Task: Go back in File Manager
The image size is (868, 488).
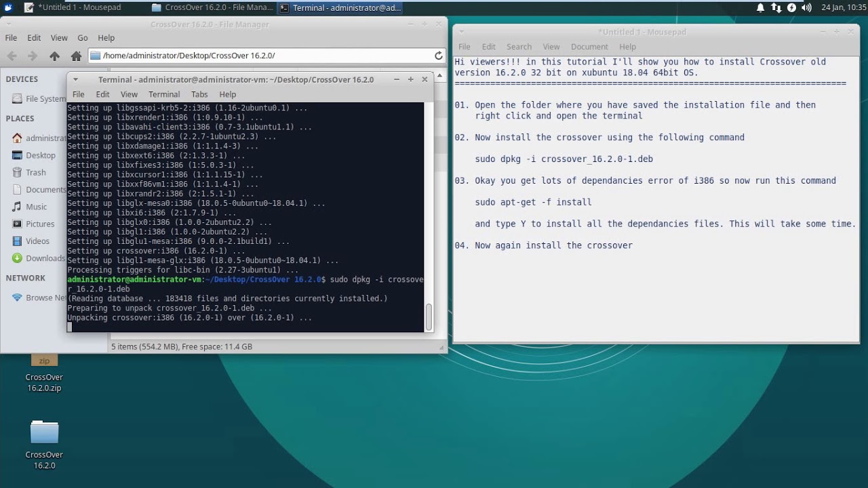Action: pos(12,56)
